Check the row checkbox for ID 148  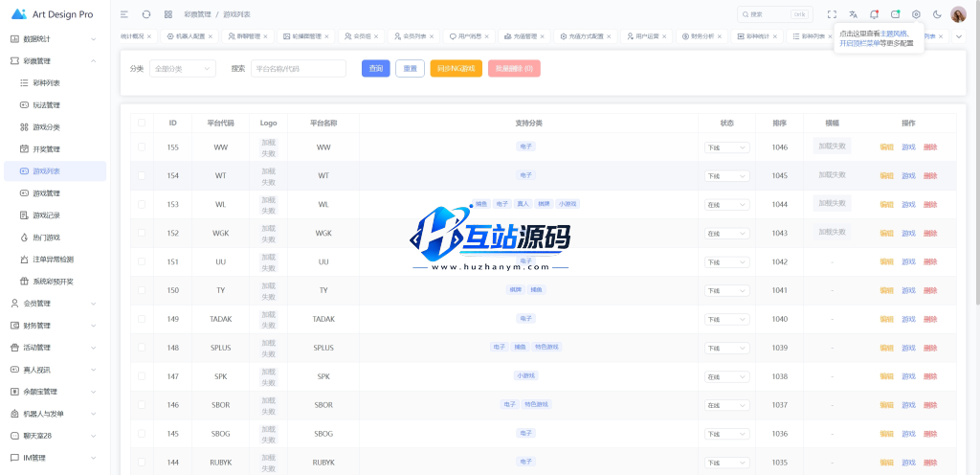pos(142,348)
